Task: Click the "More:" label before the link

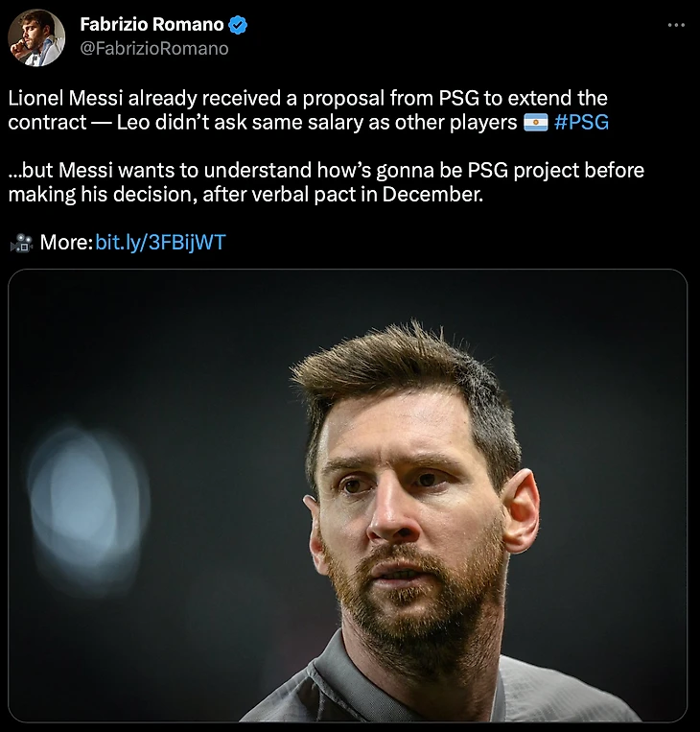Action: click(65, 243)
